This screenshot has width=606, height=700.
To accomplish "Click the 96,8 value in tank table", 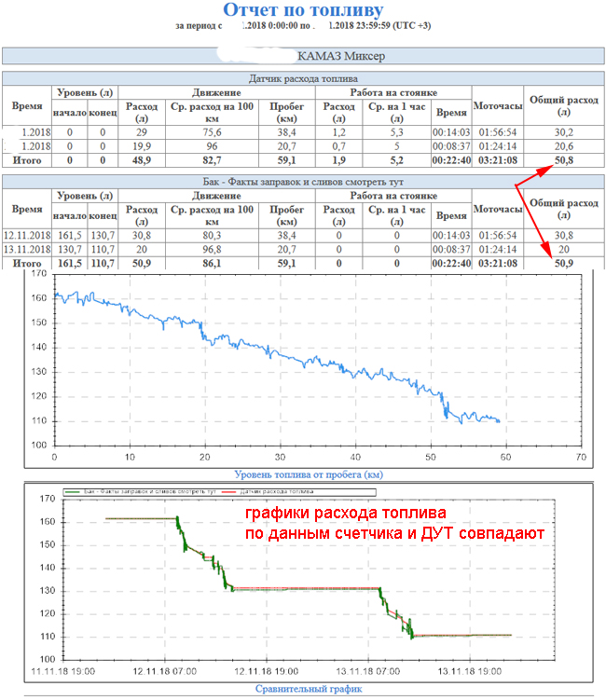I will tap(213, 251).
